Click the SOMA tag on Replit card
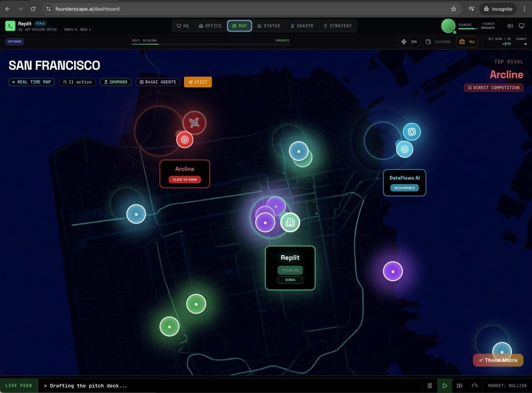Image resolution: width=532 pixels, height=393 pixels. click(x=290, y=280)
